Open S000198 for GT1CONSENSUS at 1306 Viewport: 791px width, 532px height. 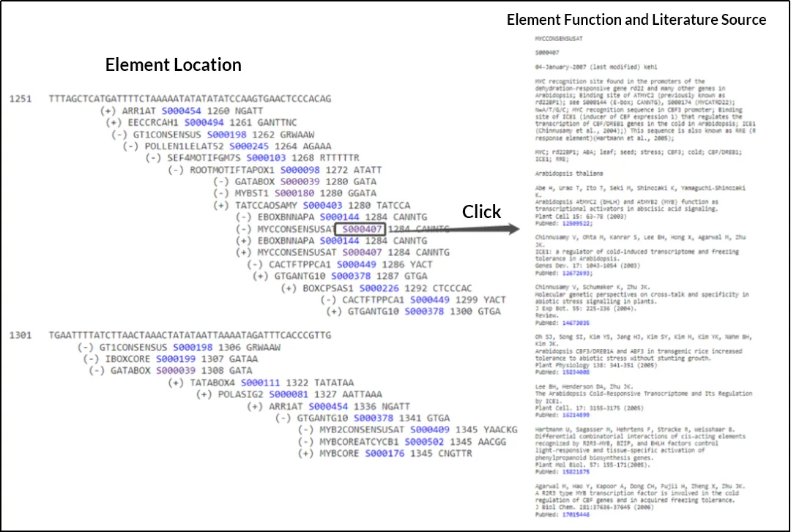(x=192, y=347)
